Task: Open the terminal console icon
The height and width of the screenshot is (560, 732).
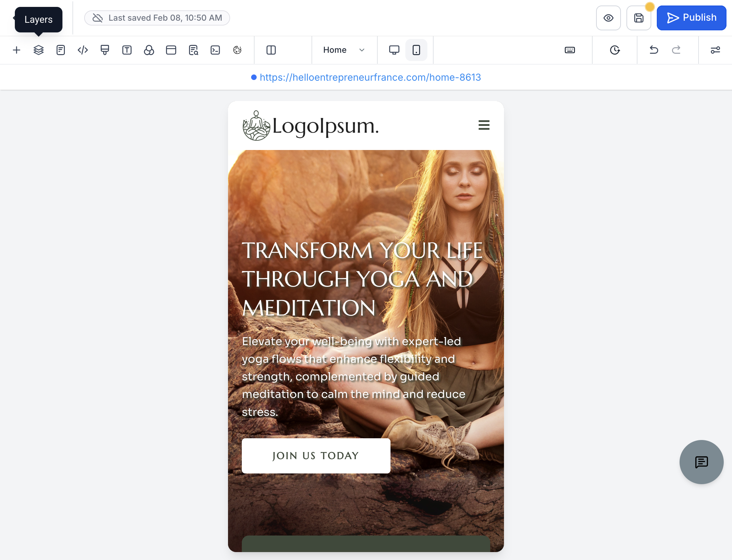Action: click(215, 50)
